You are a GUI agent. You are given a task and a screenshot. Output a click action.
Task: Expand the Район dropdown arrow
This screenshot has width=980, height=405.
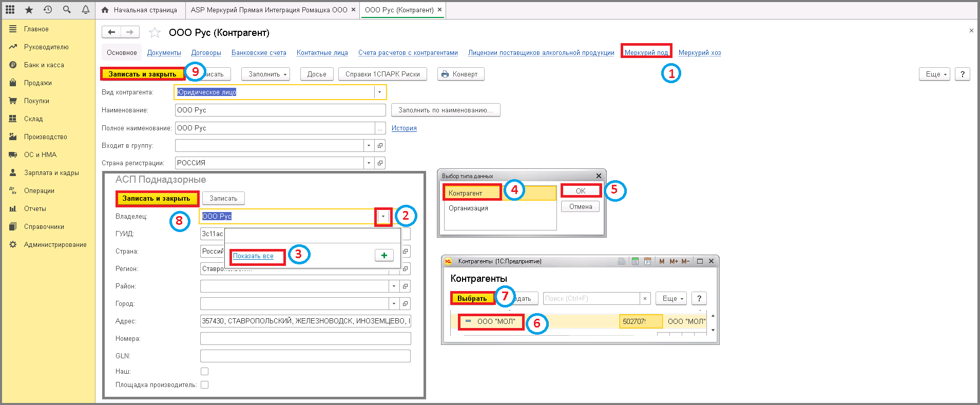tap(394, 286)
